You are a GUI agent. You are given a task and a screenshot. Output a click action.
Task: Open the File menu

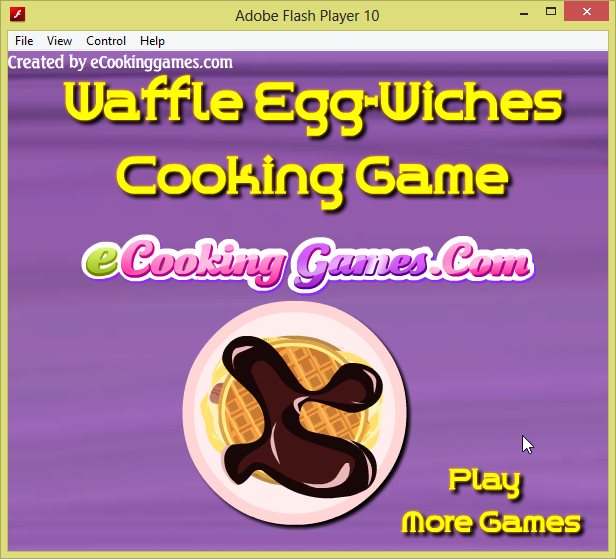coord(24,41)
